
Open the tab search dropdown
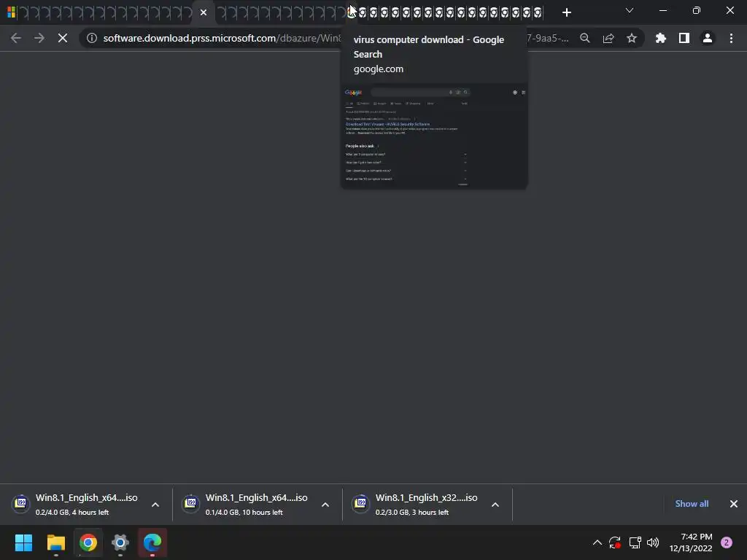click(630, 10)
